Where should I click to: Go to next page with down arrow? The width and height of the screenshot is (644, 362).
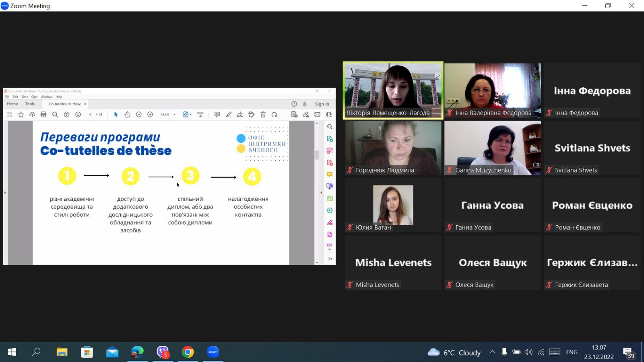78,115
